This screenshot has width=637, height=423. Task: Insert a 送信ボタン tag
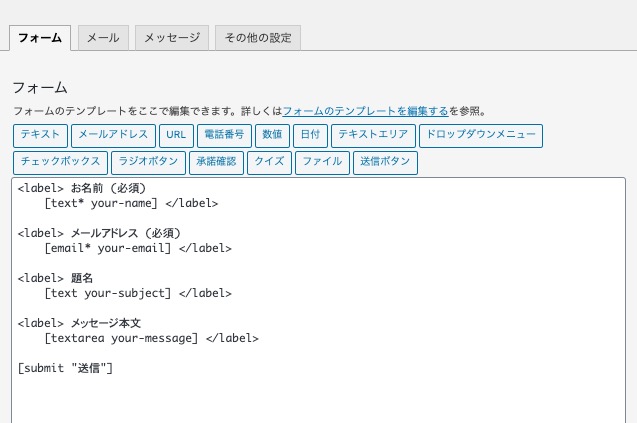(x=385, y=163)
